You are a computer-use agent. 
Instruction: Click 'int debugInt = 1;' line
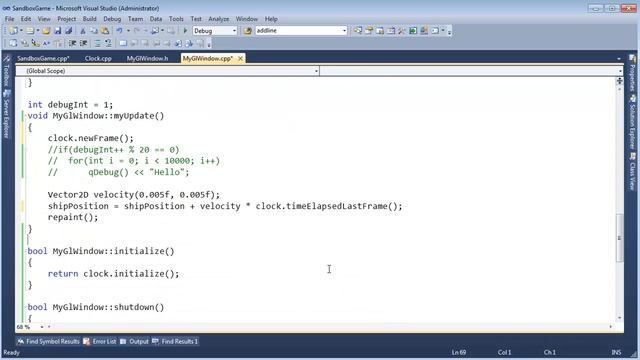[70, 105]
